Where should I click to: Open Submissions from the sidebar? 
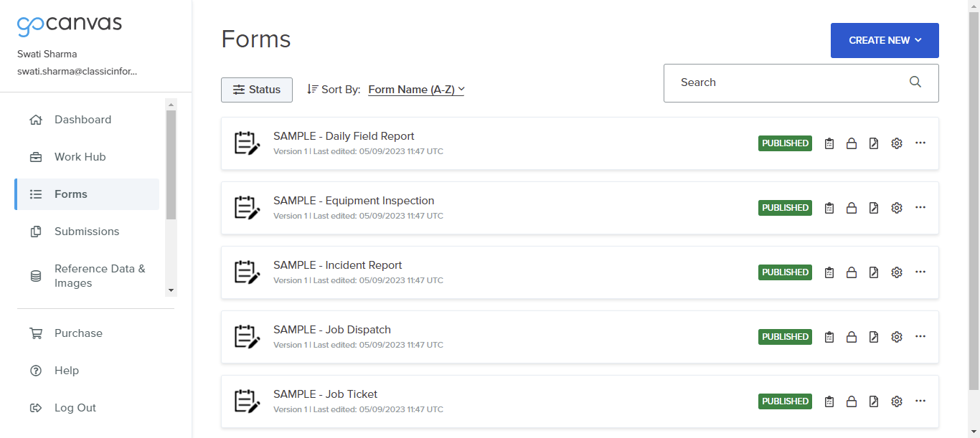pos(87,231)
